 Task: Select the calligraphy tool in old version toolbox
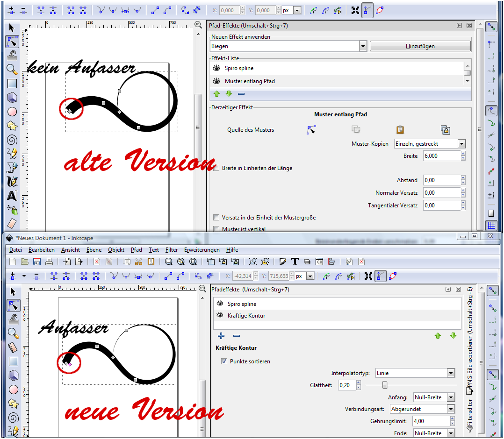coord(12,182)
